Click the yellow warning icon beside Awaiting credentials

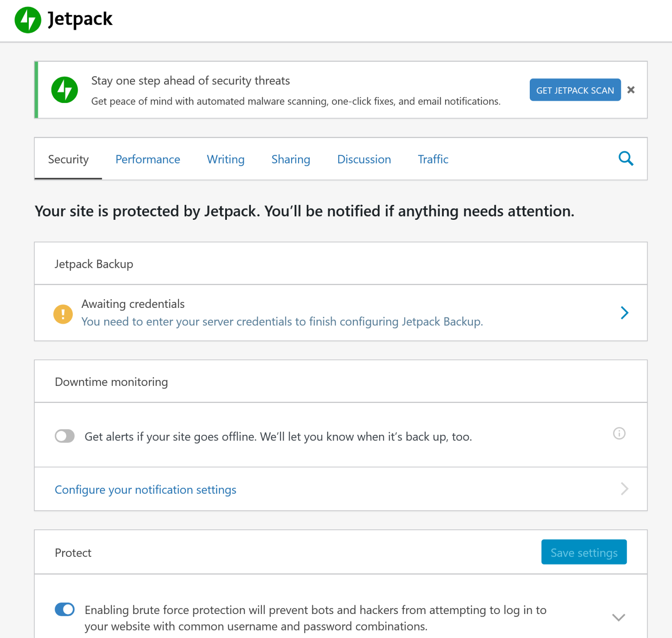tap(63, 314)
